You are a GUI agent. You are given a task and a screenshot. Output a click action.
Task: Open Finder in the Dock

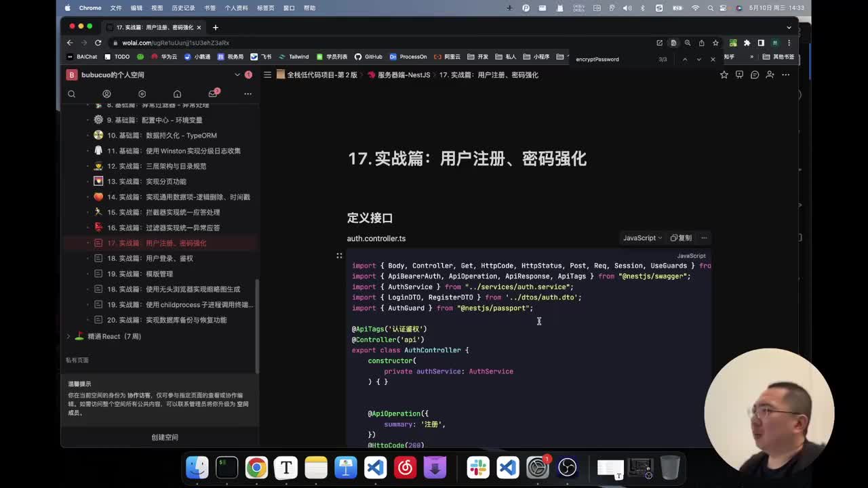pos(197,468)
